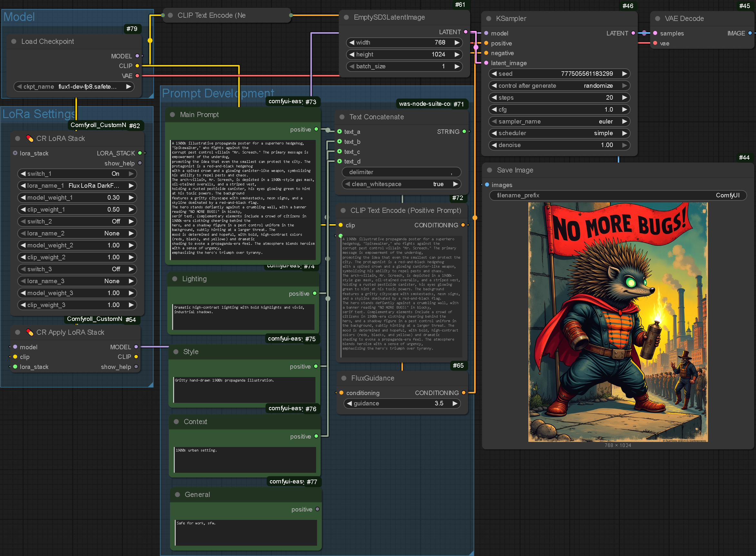
Task: Decrease clip_weight_1 with left arrow
Action: pyautogui.click(x=23, y=210)
